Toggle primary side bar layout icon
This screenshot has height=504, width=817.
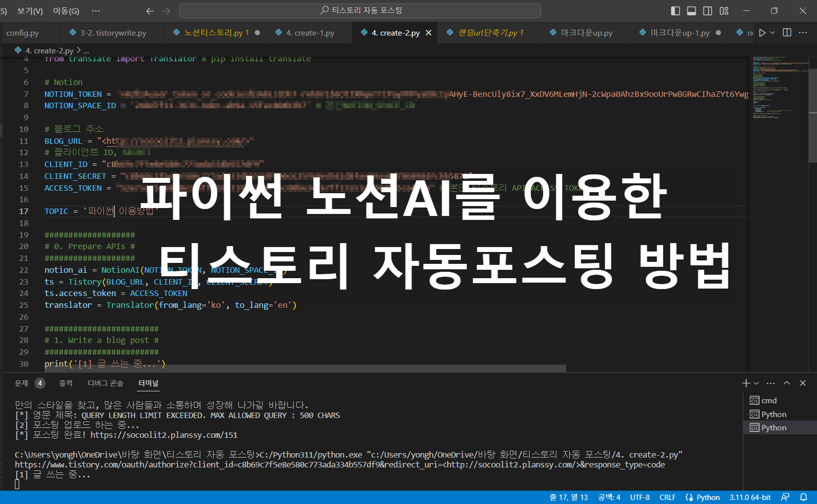[x=676, y=11]
